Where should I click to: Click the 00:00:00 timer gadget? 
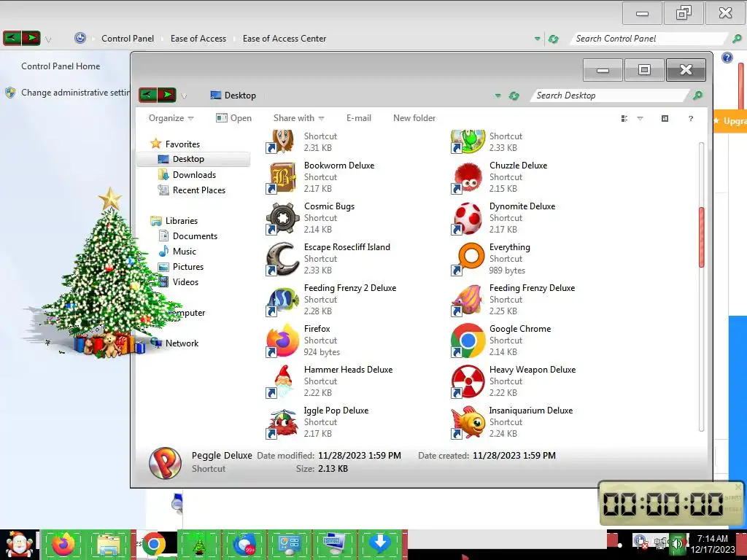point(671,503)
